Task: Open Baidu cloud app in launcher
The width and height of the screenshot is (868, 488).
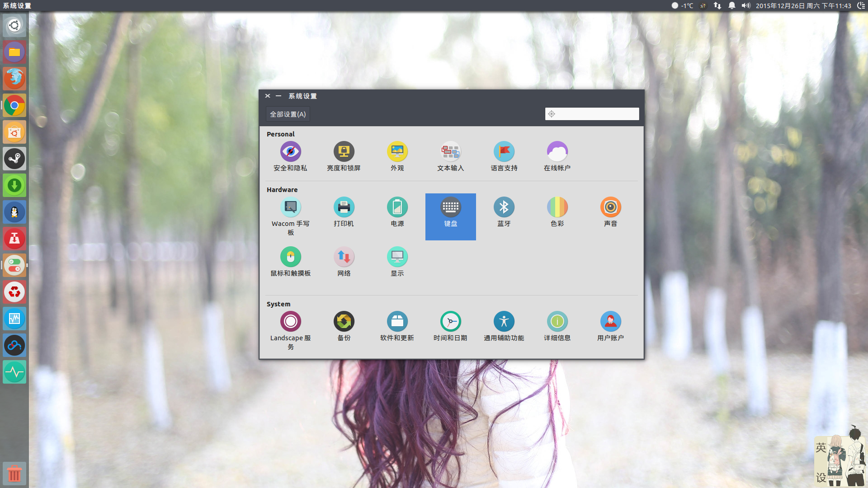Action: [14, 345]
